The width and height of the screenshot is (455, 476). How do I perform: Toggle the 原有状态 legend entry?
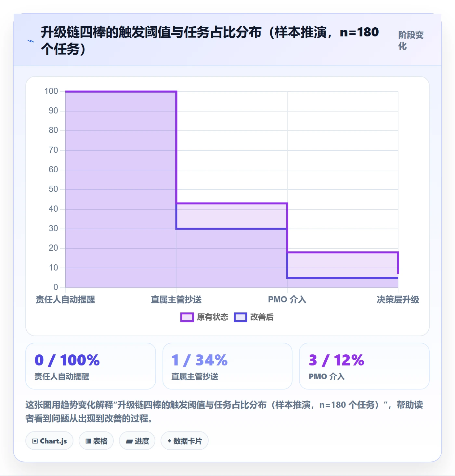(x=204, y=317)
